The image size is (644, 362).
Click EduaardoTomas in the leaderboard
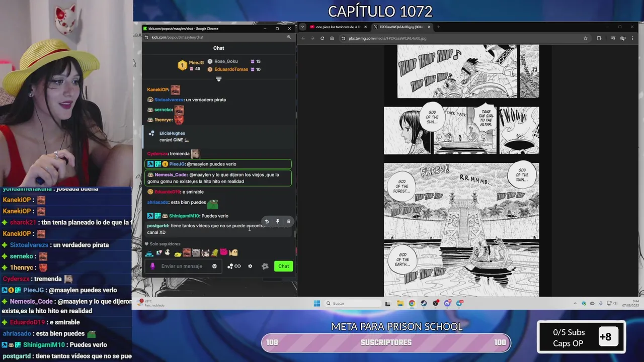pyautogui.click(x=231, y=69)
